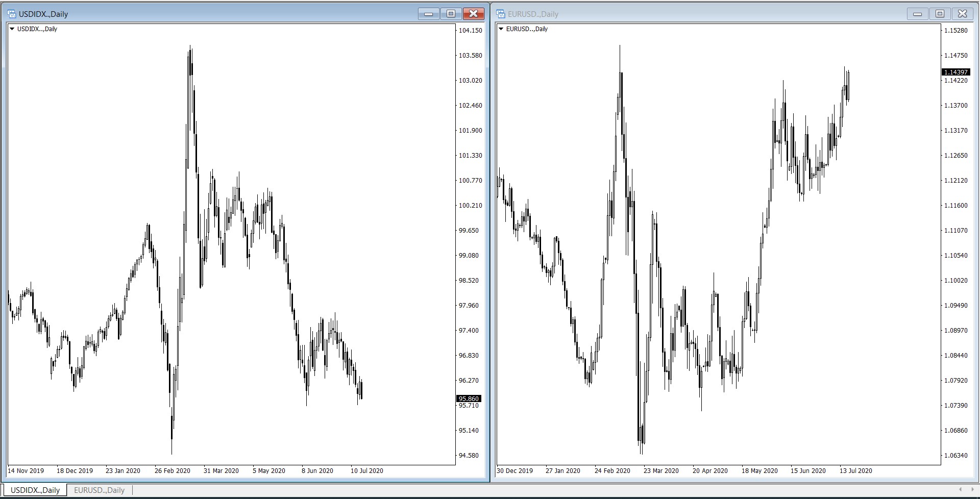Expand the USDIDX..,Daily chart label dropdown triangle
This screenshot has height=499, width=980.
[x=12, y=29]
